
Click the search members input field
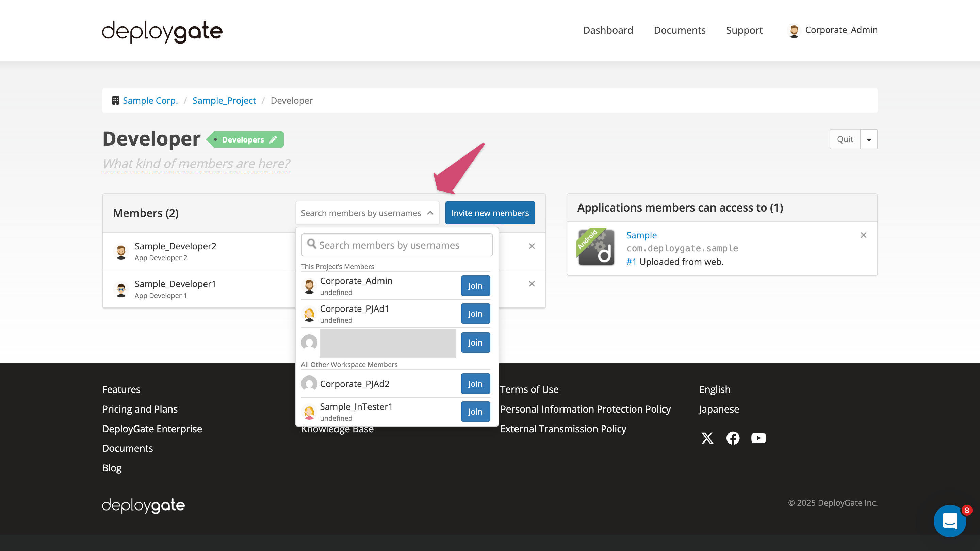click(x=397, y=245)
